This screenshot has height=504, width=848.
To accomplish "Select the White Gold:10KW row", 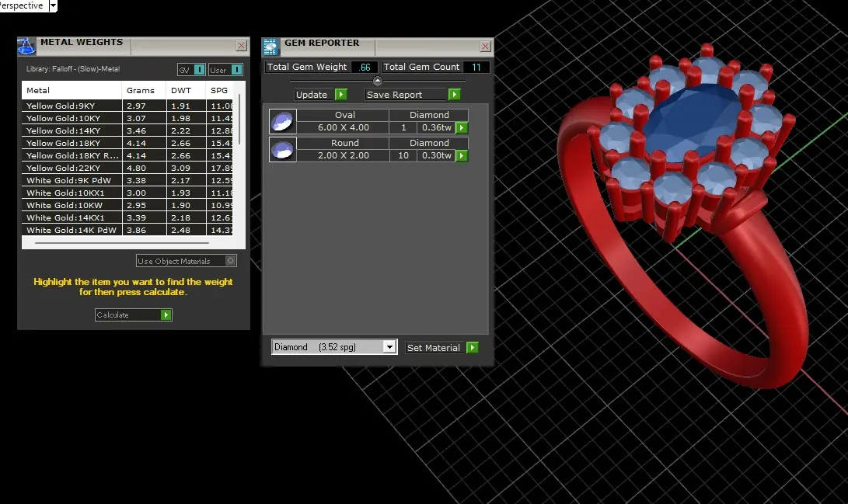I will (x=127, y=205).
